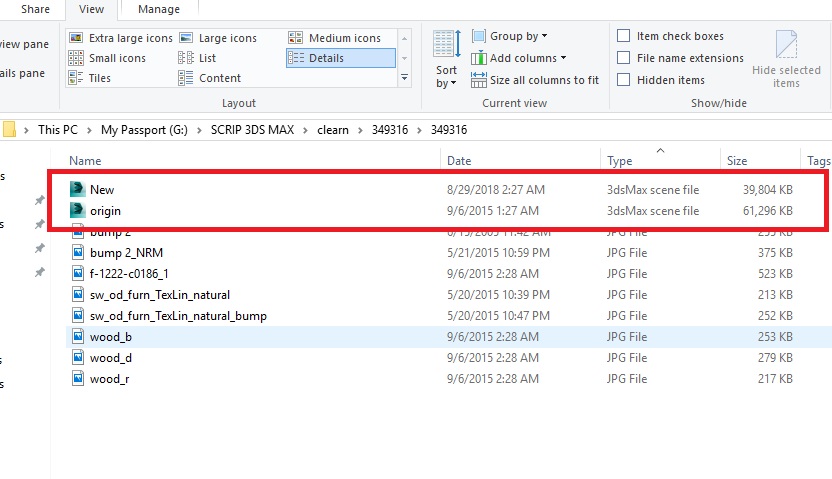The image size is (832, 479).
Task: Enable Item check boxes option
Action: pyautogui.click(x=624, y=37)
